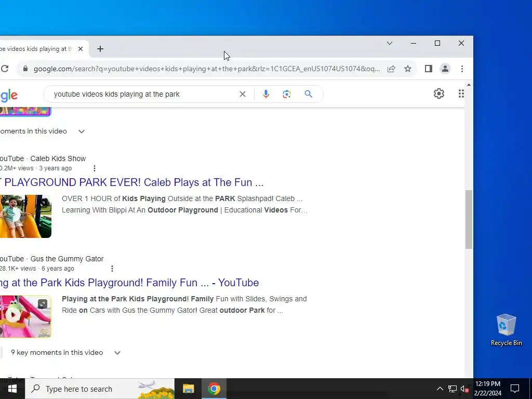Open Google quick settings gear
Screen dimensions: 532x399
tap(438, 94)
